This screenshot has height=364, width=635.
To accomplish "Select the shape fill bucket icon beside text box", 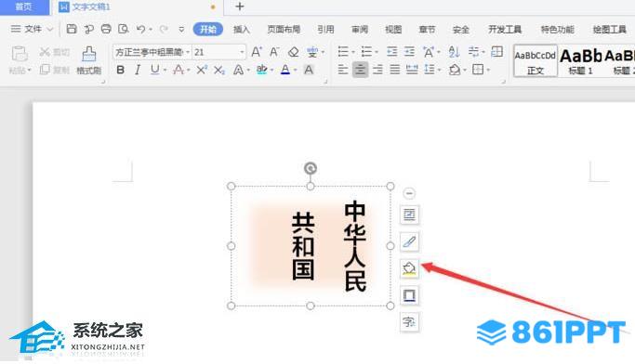I will (x=409, y=268).
